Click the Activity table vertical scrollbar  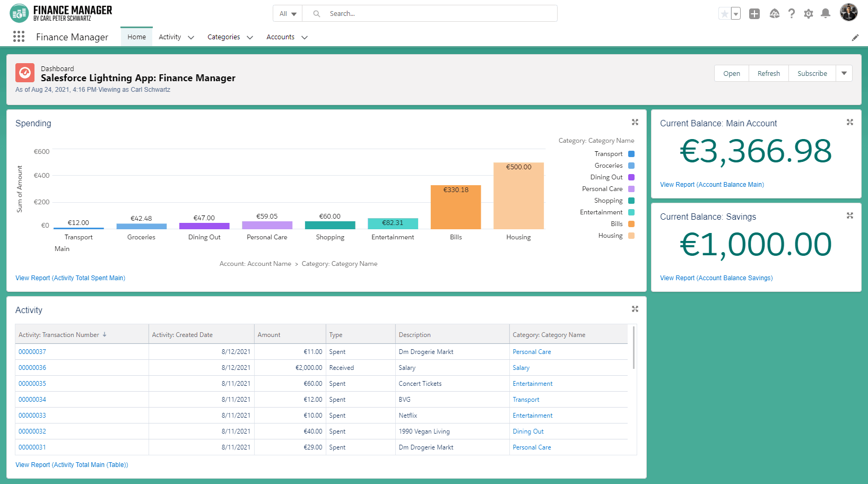coord(633,348)
